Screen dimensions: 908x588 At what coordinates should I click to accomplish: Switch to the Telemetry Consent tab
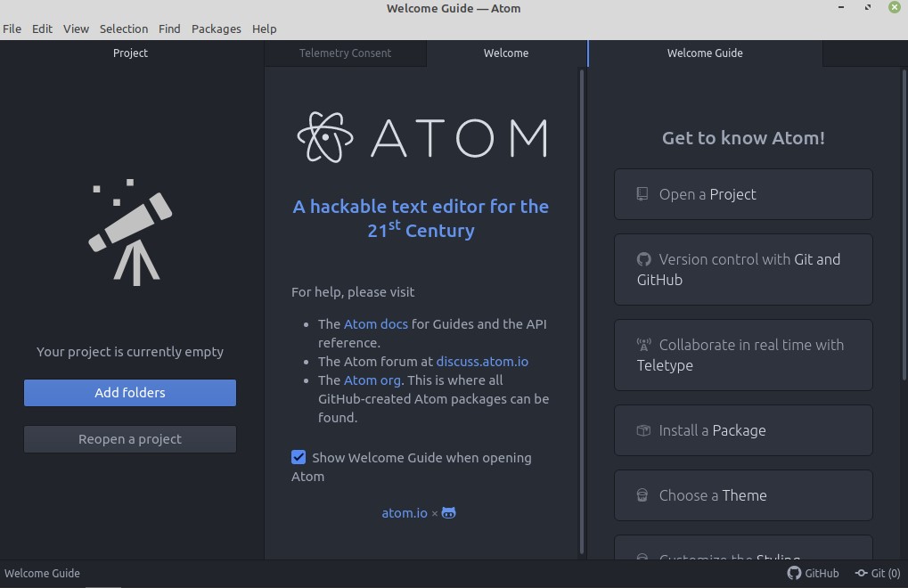coord(345,53)
